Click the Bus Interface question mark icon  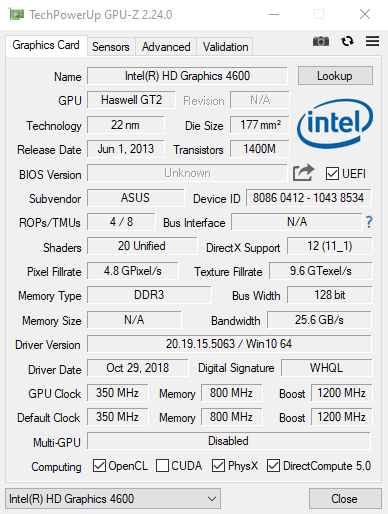[x=369, y=222]
